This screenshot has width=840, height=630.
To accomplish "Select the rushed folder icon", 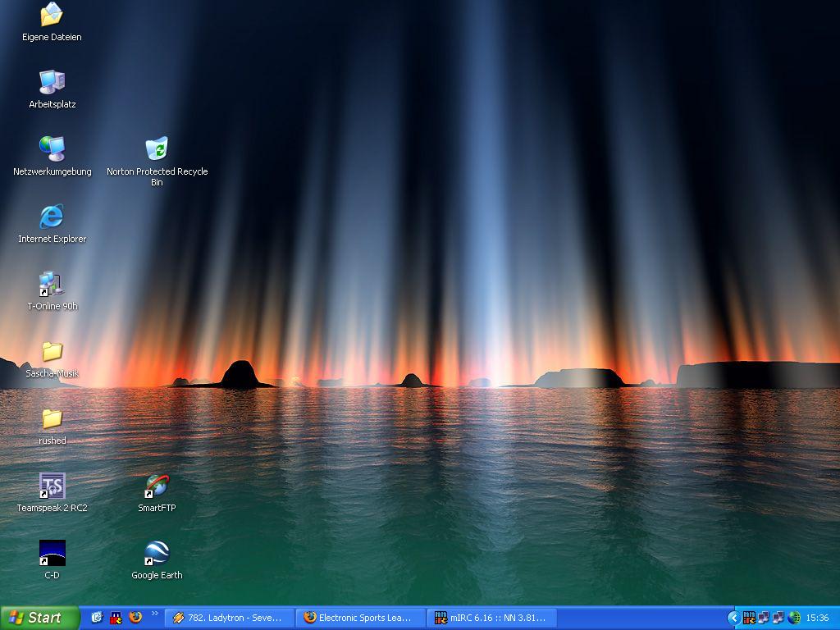I will (x=52, y=418).
